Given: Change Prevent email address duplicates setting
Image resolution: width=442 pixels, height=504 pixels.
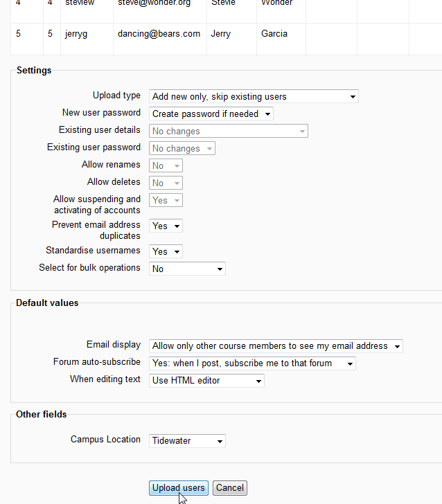Looking at the screenshot, I should (166, 226).
